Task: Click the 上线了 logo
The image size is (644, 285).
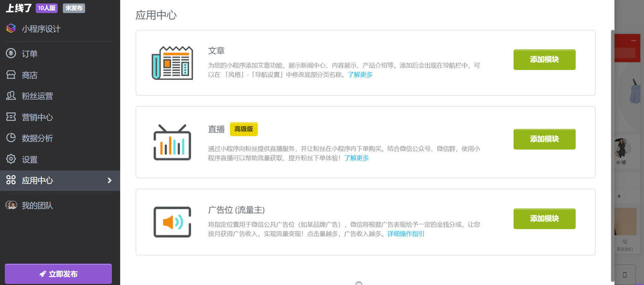Action: coord(19,8)
